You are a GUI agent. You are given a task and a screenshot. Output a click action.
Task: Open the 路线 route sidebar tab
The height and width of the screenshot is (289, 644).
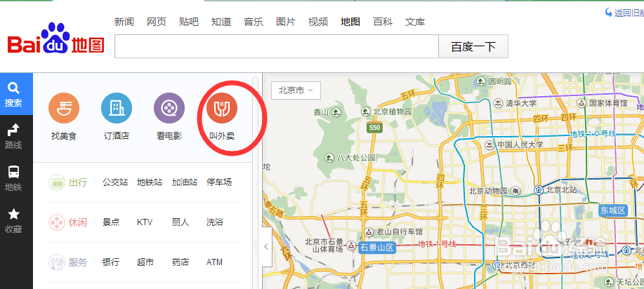coord(13,136)
